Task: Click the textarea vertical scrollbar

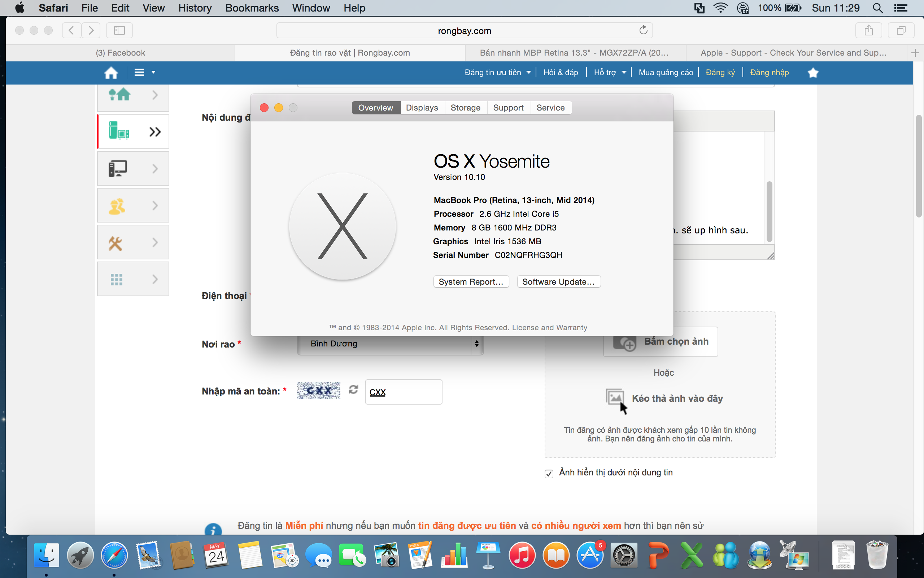Action: point(770,211)
